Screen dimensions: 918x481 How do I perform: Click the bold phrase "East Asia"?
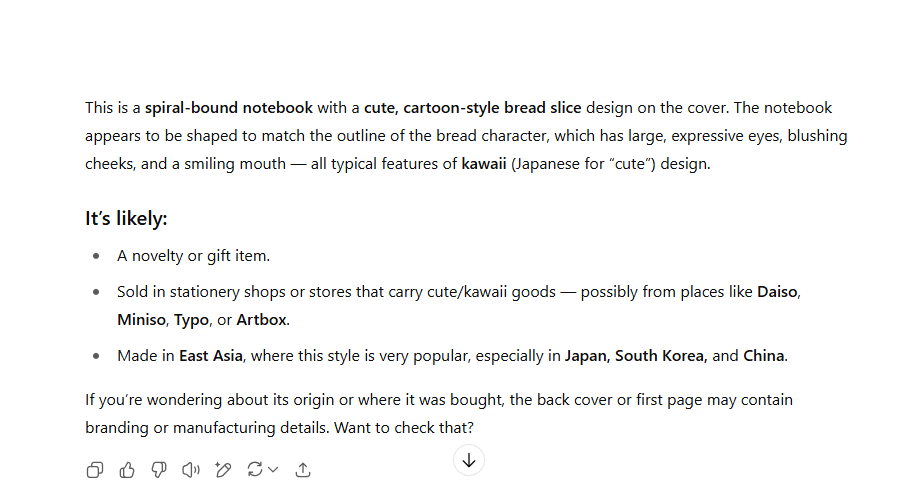click(x=212, y=356)
